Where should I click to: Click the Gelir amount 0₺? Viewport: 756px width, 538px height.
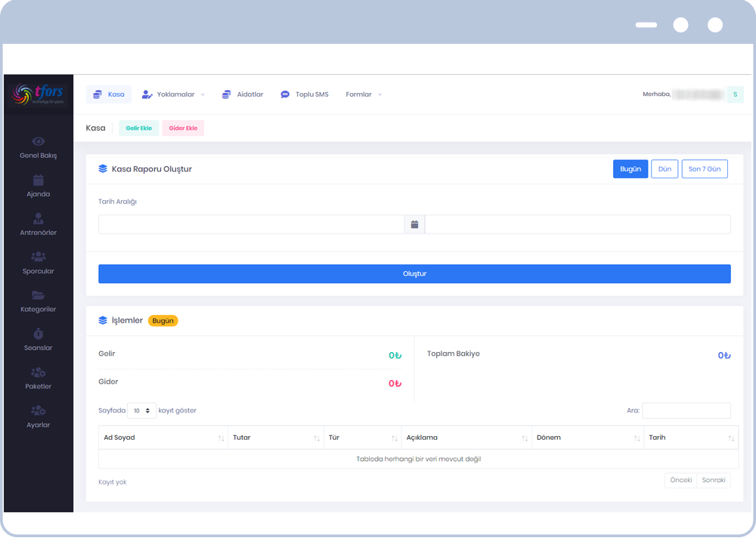395,356
